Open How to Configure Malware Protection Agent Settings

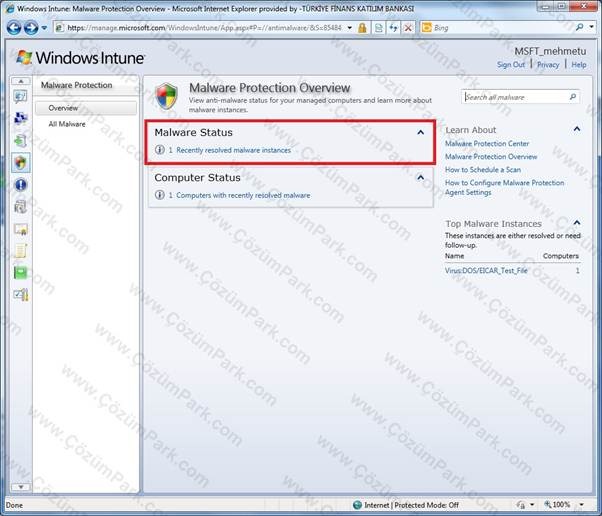(x=504, y=187)
